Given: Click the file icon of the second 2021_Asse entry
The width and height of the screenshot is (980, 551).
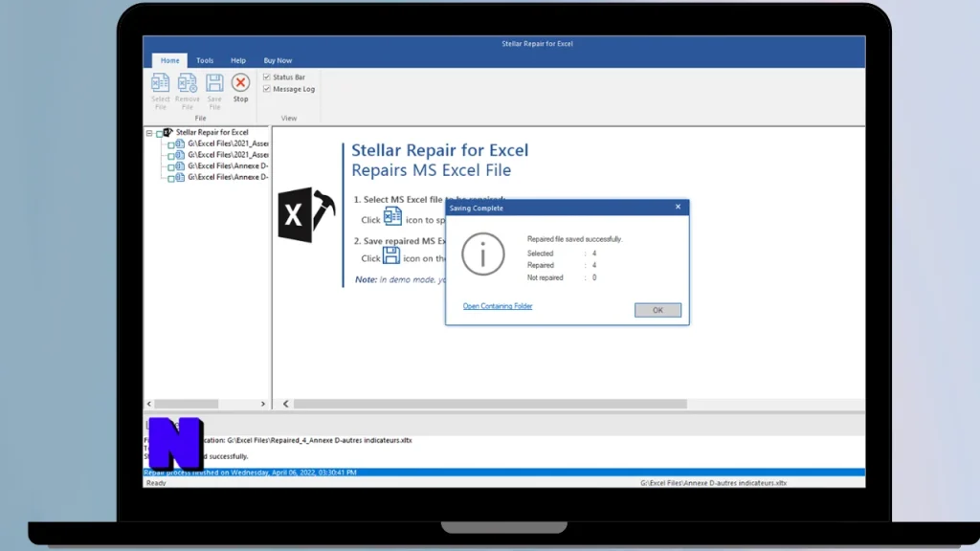Looking at the screenshot, I should [x=180, y=155].
